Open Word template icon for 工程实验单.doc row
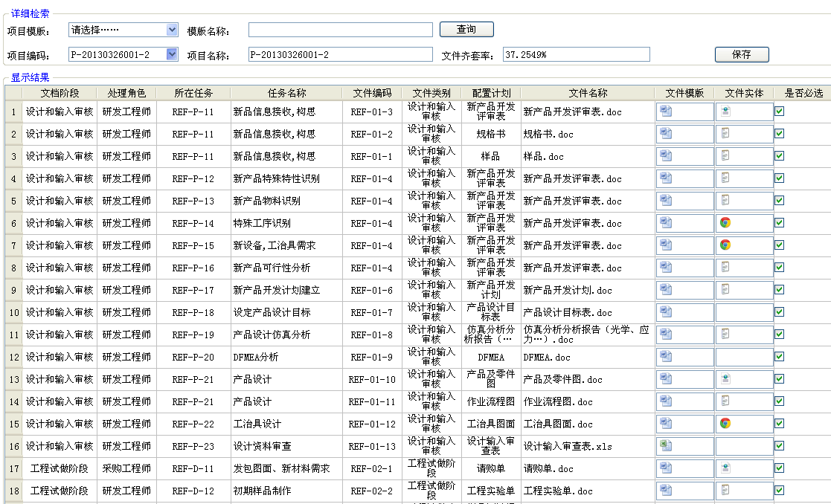The image size is (831, 504). 666,490
